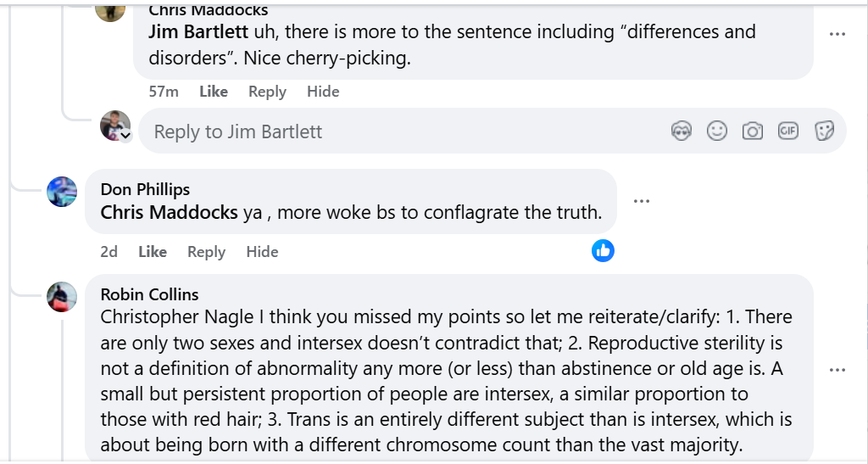Viewport: 868px width, 464px height.
Task: Click the blue thumbs-up reaction badge
Action: [603, 250]
